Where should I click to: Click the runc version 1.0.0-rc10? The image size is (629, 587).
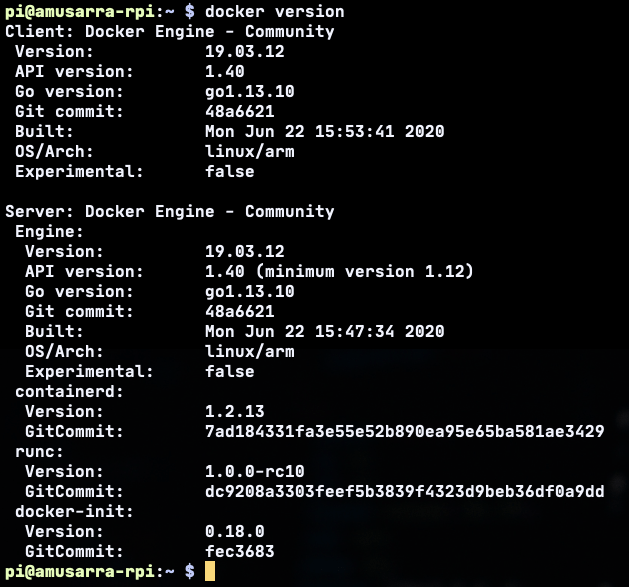point(255,471)
